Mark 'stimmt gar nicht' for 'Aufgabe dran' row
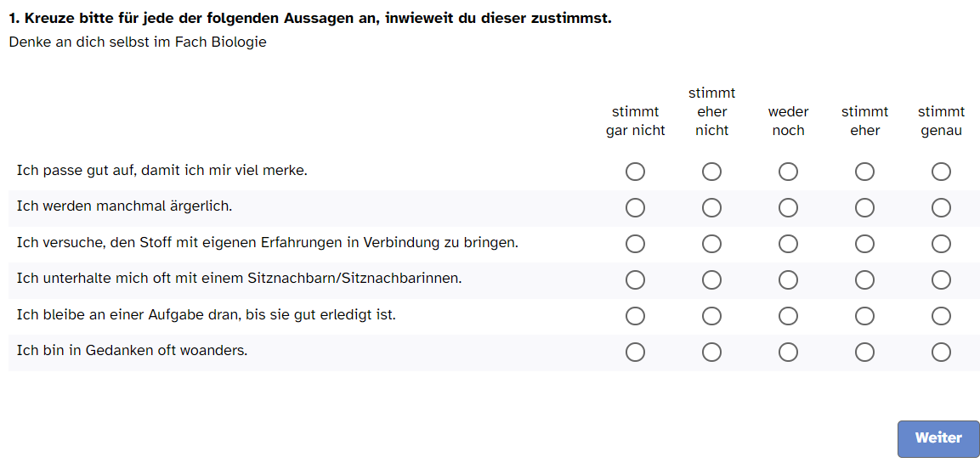 click(x=635, y=316)
